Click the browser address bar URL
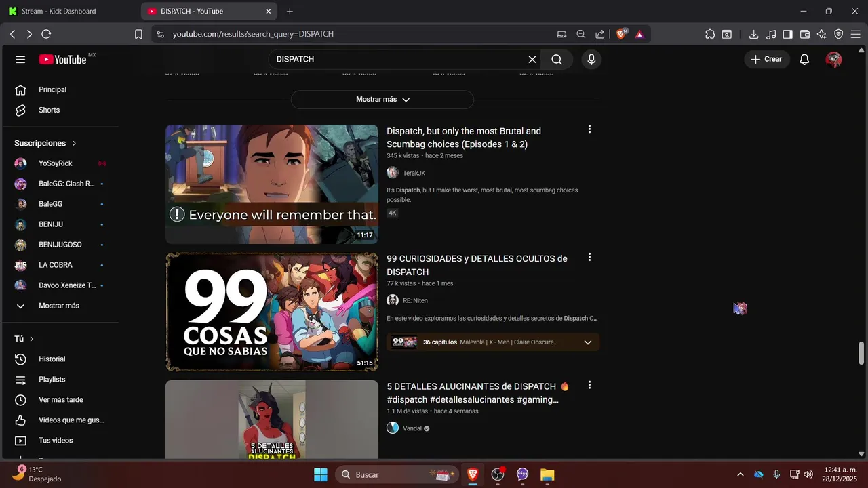The width and height of the screenshot is (868, 488). 253,34
